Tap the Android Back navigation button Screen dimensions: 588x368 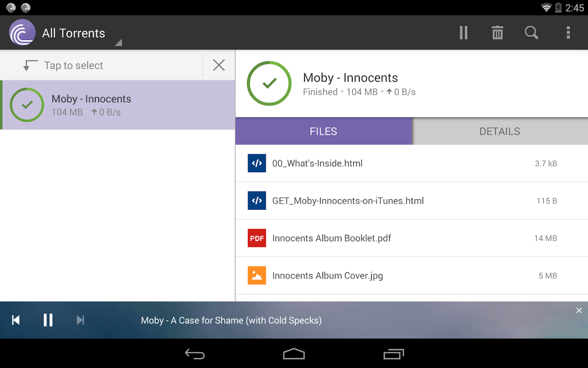point(195,354)
